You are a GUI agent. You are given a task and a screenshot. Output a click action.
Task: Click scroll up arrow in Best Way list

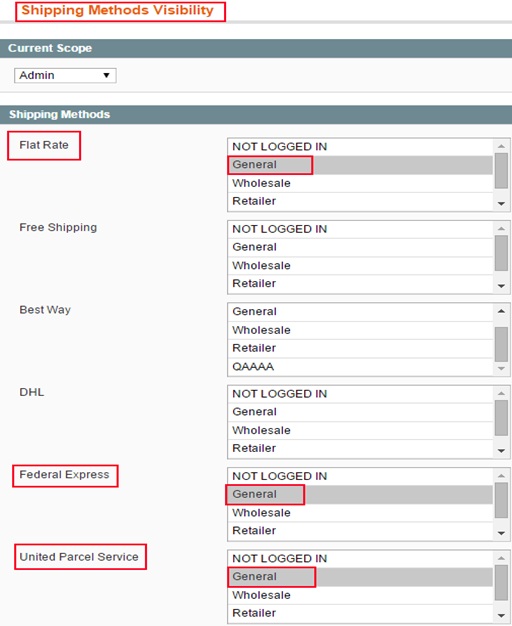501,311
